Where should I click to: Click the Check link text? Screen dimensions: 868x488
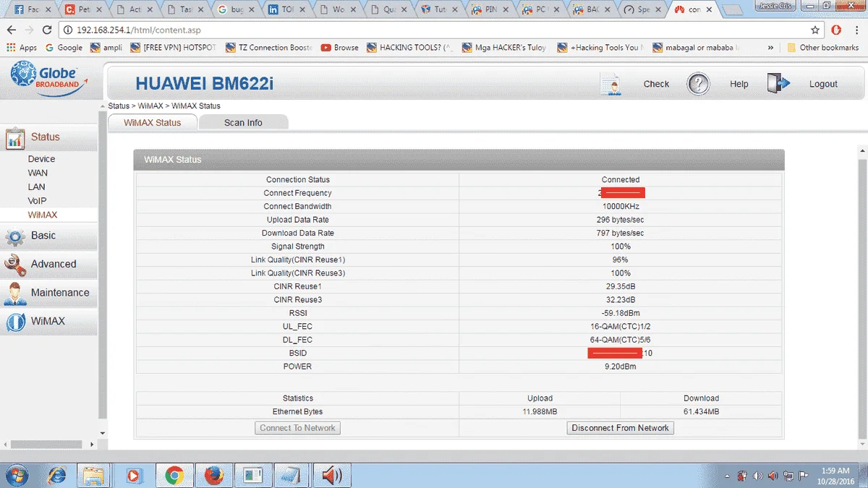(x=656, y=84)
